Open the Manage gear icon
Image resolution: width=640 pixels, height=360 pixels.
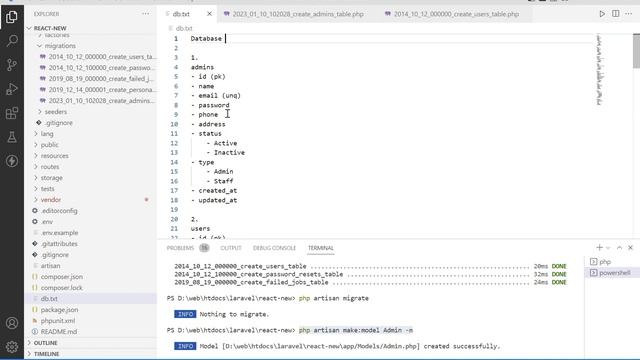tap(12, 347)
